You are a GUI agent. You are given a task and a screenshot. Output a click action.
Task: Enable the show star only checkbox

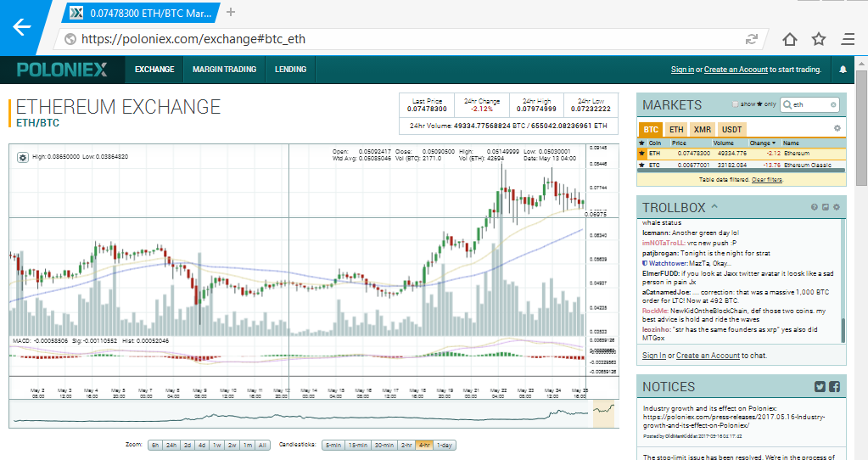[735, 104]
